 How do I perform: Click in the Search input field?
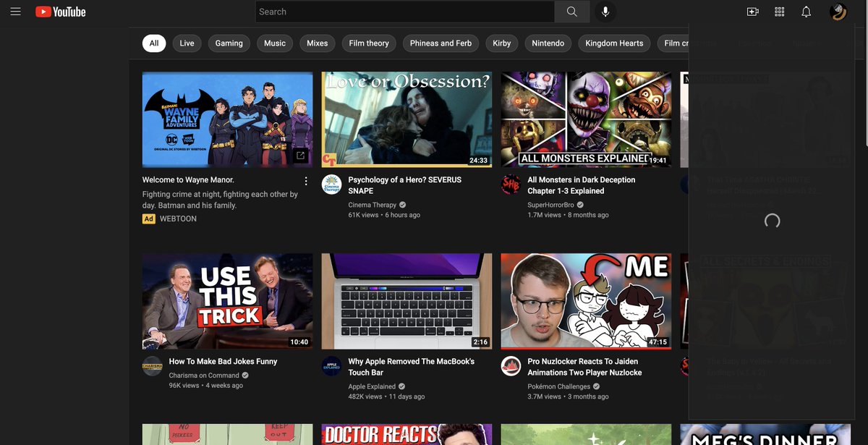point(405,12)
